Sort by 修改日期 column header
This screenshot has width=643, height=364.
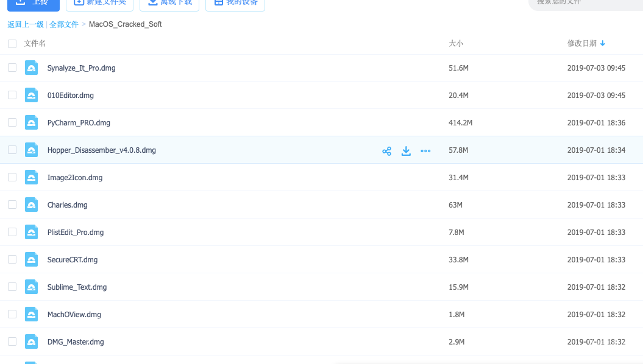pyautogui.click(x=582, y=43)
